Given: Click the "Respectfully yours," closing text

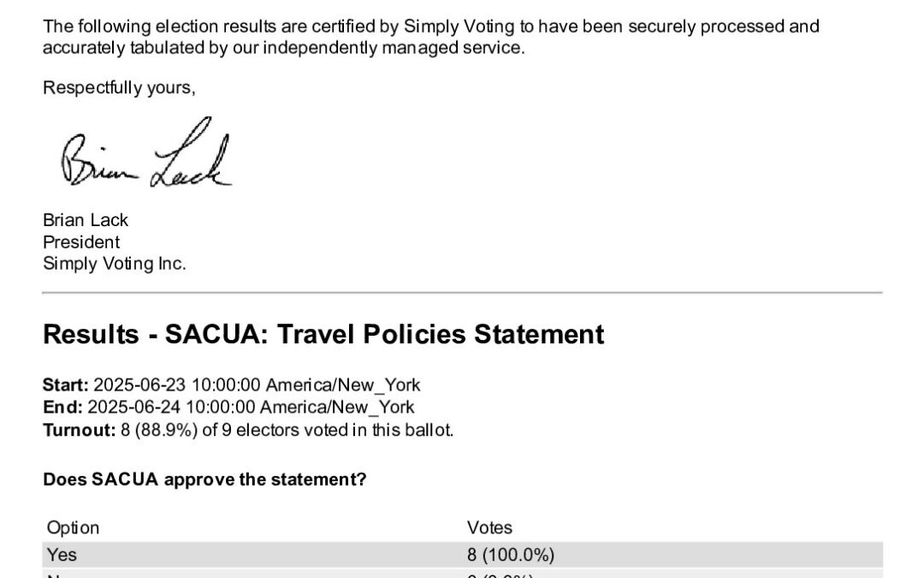Looking at the screenshot, I should pyautogui.click(x=119, y=88).
